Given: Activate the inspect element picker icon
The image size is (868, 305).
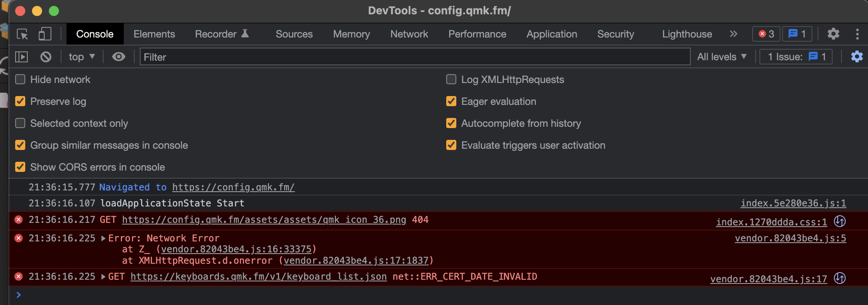Looking at the screenshot, I should pyautogui.click(x=22, y=34).
